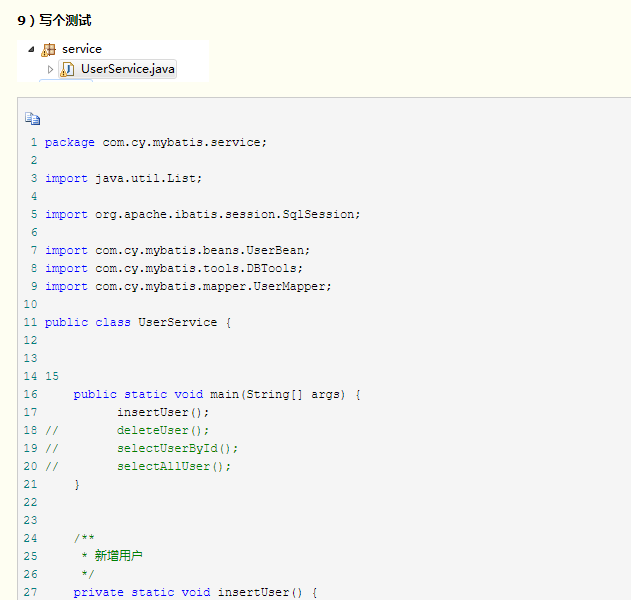Expand the UserService.java tree node

pyautogui.click(x=50, y=69)
